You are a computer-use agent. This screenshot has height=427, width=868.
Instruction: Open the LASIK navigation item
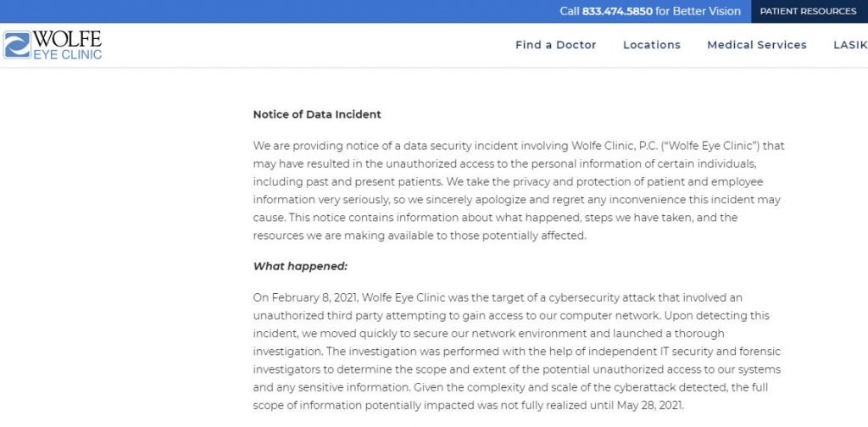tap(850, 45)
